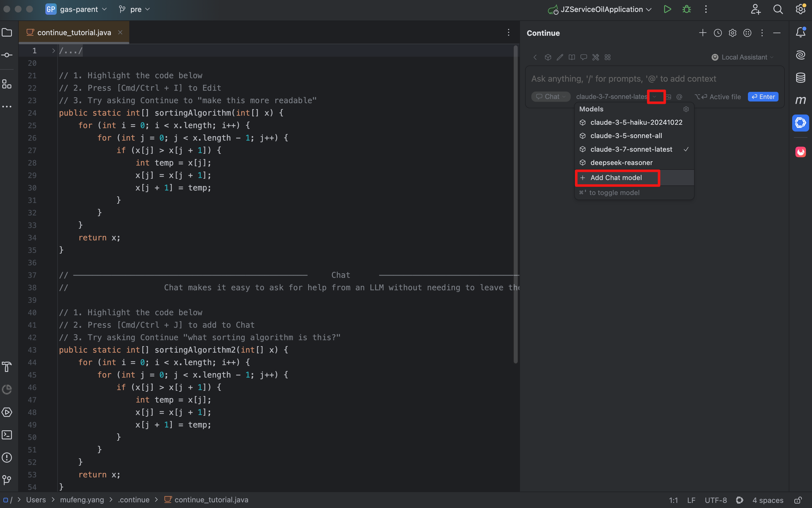Open Continue chat history clock icon
This screenshot has width=812, height=508.
[x=718, y=33]
